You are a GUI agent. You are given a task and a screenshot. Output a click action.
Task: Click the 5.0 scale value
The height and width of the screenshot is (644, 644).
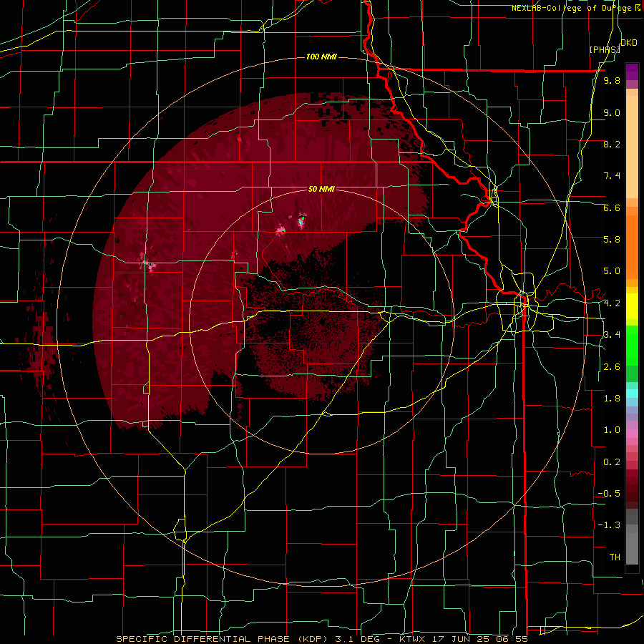coord(612,271)
